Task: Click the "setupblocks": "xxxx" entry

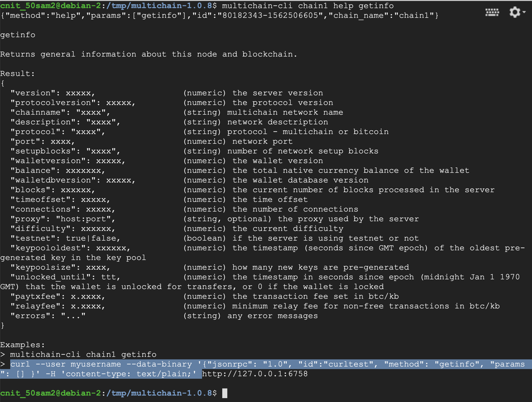Action: pos(65,151)
